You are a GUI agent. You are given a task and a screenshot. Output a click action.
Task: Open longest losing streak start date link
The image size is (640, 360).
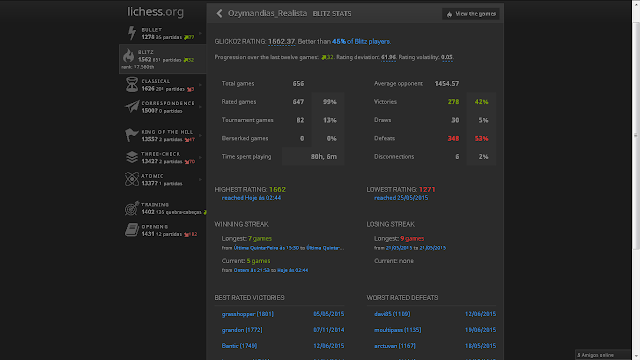[399, 248]
